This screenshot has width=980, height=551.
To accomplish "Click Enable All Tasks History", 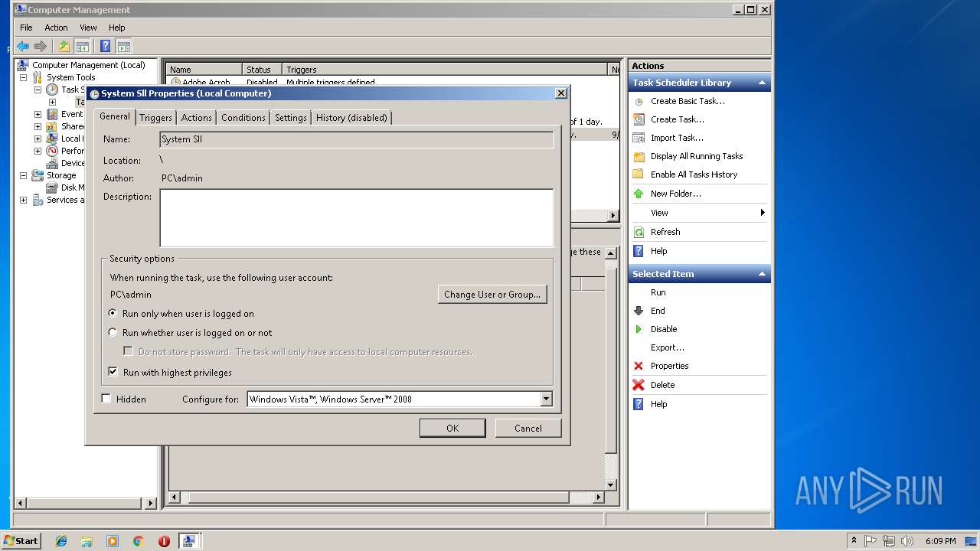I will 694,174.
